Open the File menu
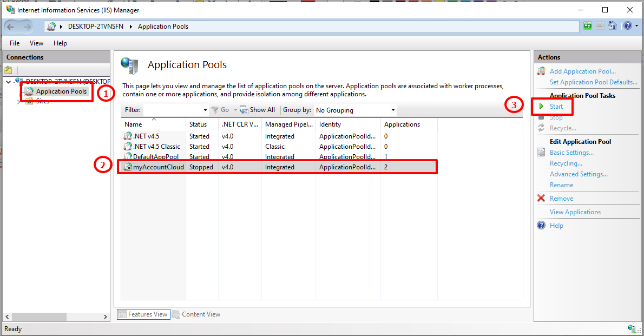 coord(15,43)
